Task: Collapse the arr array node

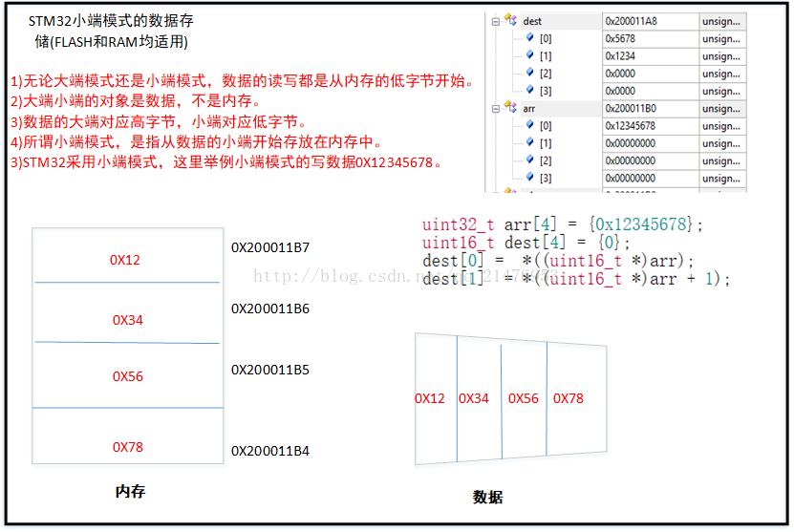Action: click(x=496, y=108)
